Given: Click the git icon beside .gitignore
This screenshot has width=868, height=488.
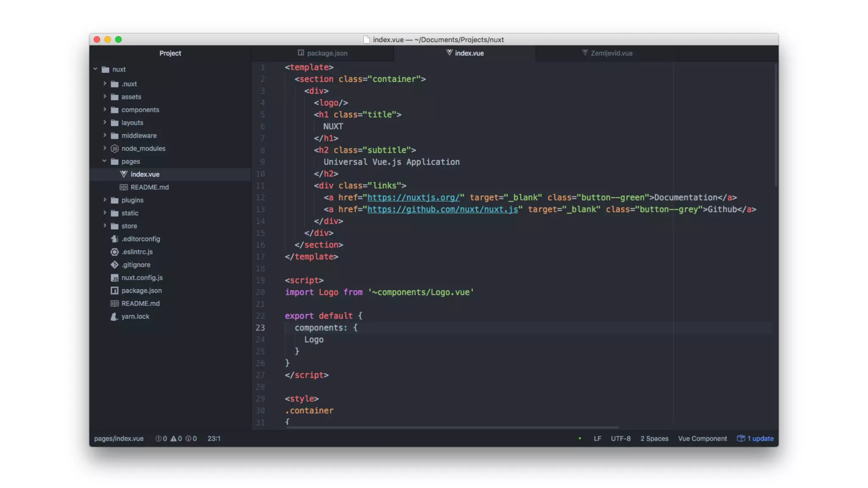Looking at the screenshot, I should pyautogui.click(x=114, y=265).
